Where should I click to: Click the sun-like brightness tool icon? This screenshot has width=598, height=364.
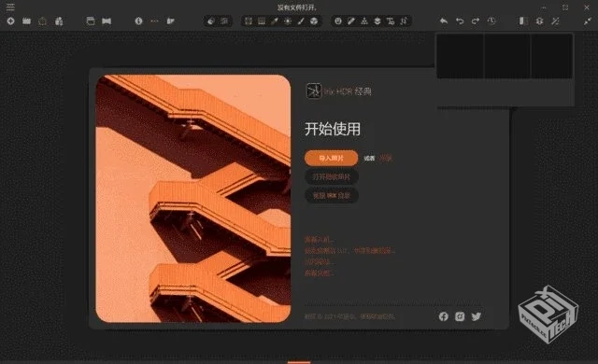point(288,21)
